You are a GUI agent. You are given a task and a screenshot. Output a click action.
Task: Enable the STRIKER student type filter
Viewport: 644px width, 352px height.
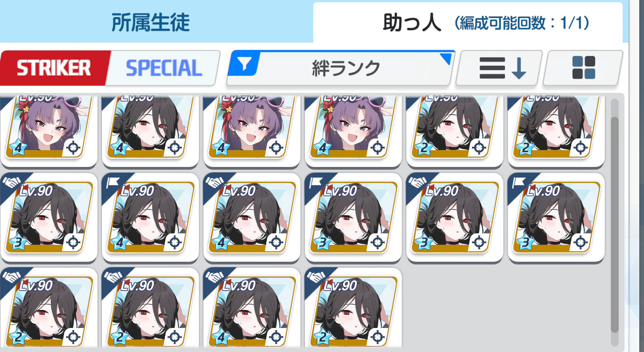(54, 68)
